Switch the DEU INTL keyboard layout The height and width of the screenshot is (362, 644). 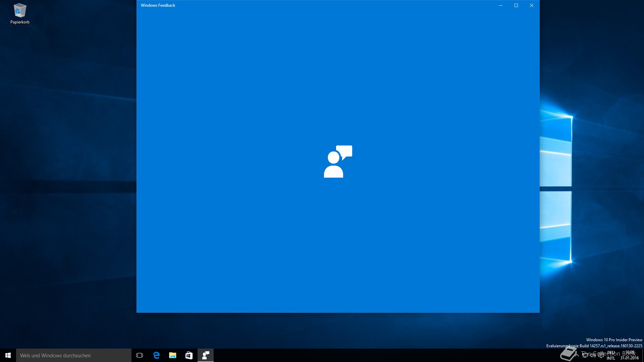coord(611,355)
